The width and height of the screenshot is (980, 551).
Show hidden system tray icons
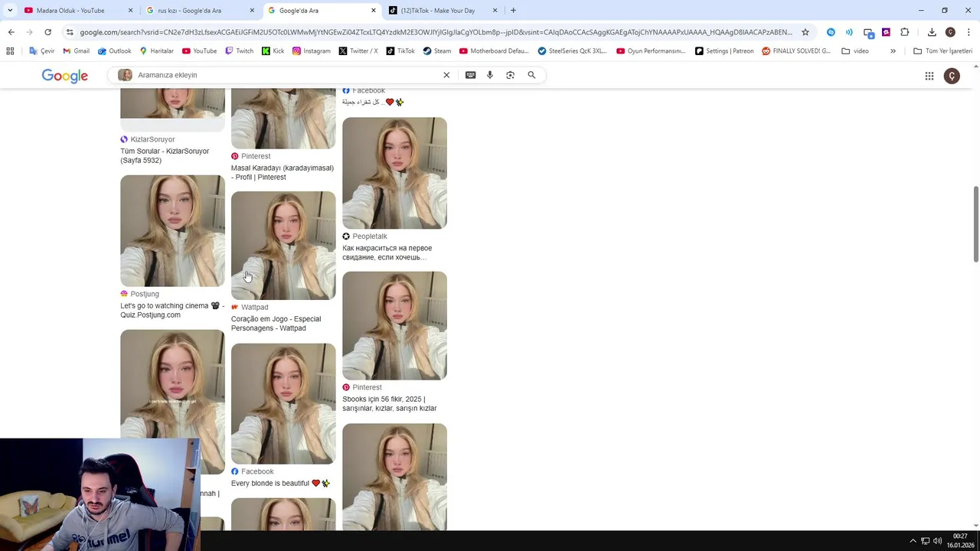[x=913, y=541]
